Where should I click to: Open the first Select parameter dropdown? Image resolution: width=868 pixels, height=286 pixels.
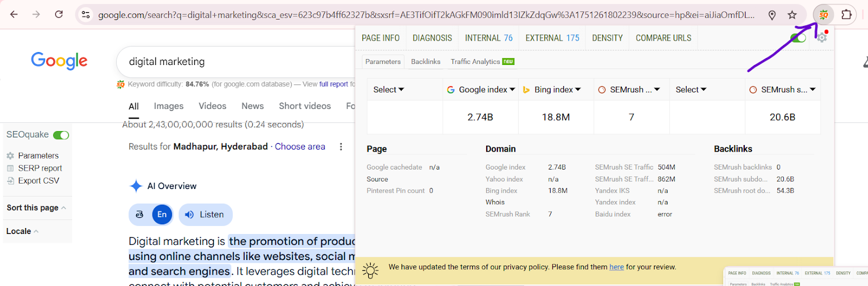[388, 89]
